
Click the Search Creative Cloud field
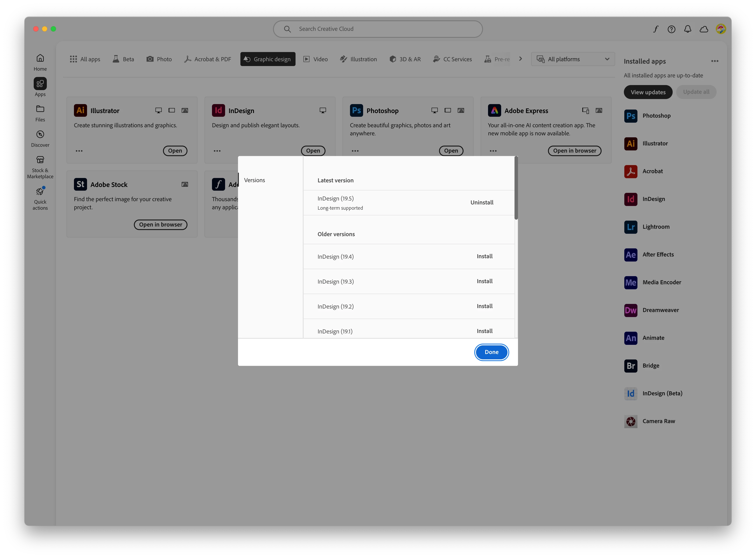378,29
